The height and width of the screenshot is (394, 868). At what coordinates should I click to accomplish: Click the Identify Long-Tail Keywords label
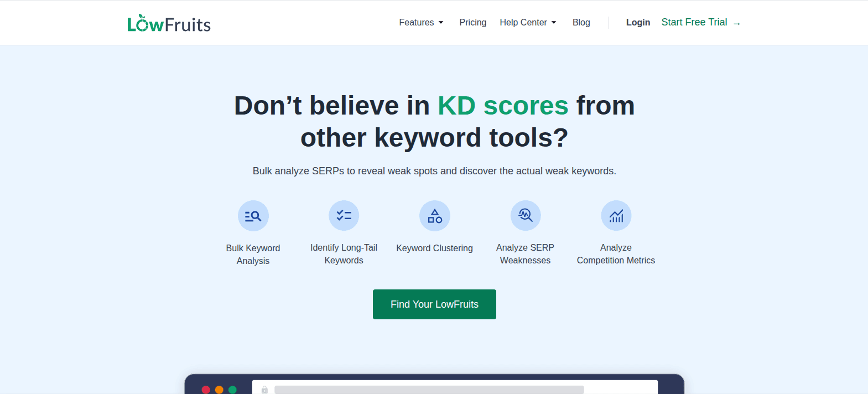click(x=344, y=254)
